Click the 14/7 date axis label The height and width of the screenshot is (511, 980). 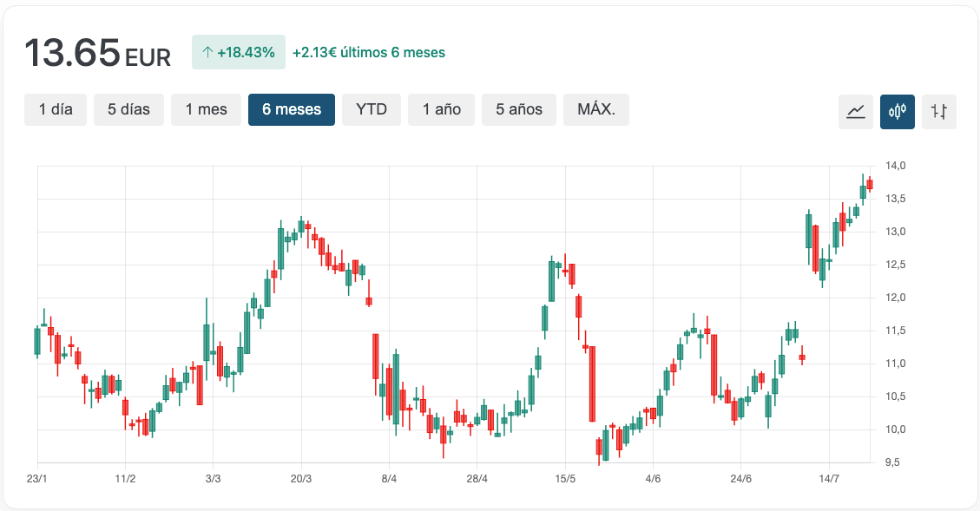[829, 479]
